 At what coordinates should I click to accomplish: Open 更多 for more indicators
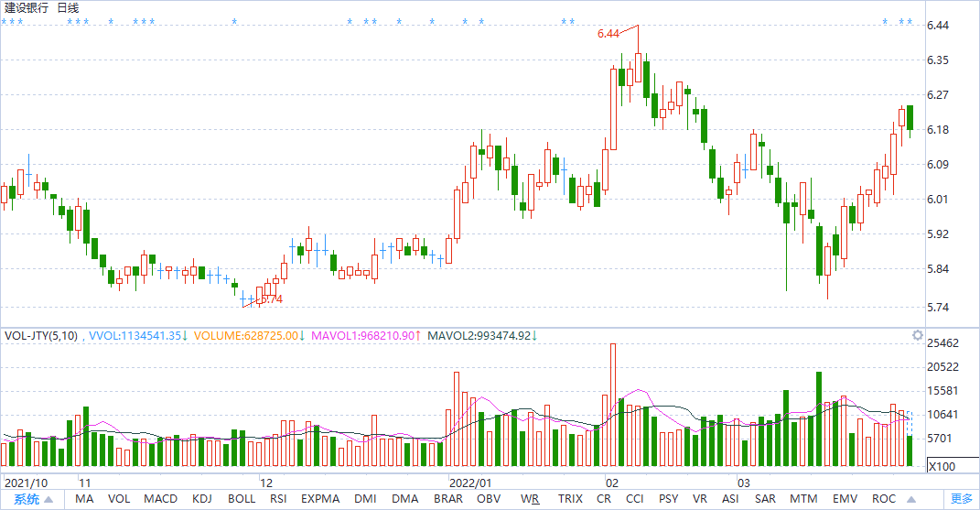[962, 499]
